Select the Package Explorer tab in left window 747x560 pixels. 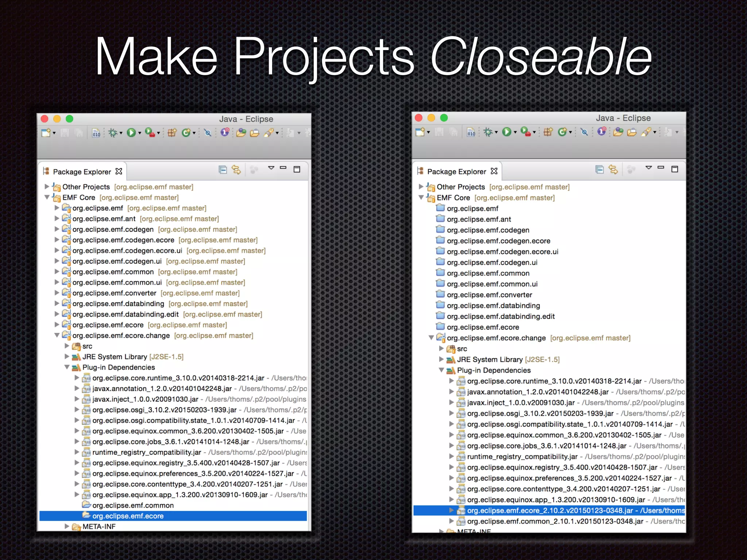point(82,172)
